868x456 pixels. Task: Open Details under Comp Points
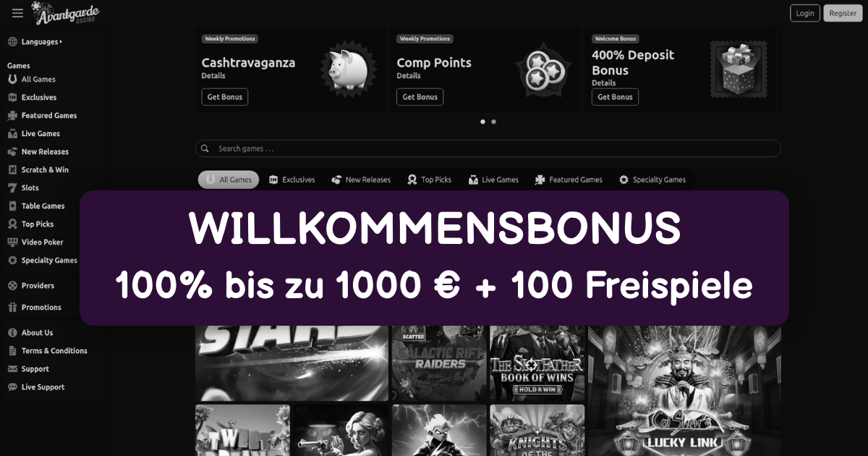click(409, 75)
